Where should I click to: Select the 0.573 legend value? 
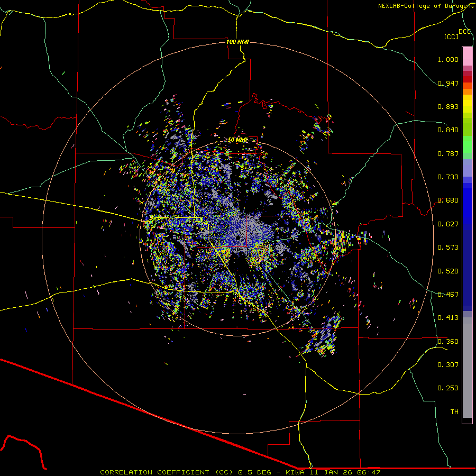tap(448, 248)
